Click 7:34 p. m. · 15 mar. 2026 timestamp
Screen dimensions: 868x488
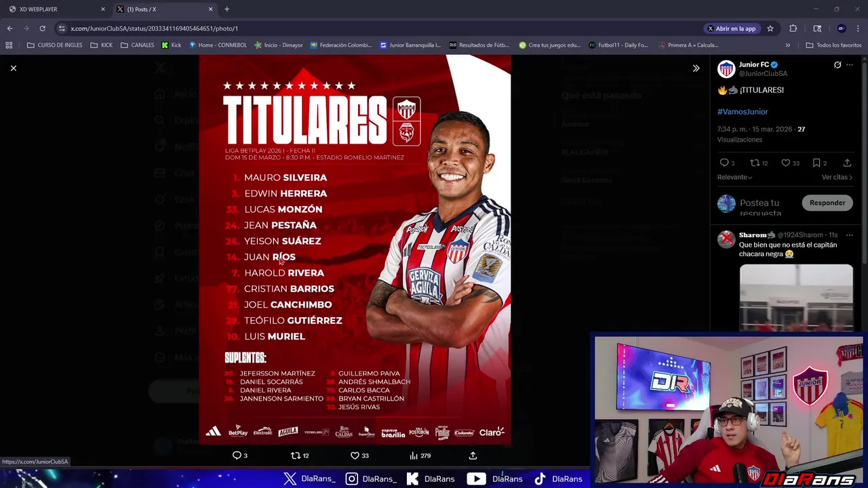coord(755,129)
